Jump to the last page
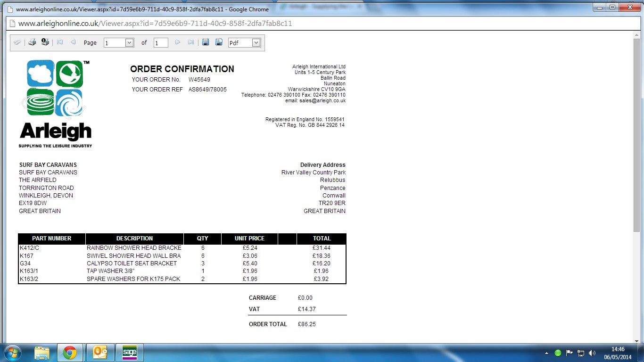This screenshot has width=644, height=362. coord(191,42)
